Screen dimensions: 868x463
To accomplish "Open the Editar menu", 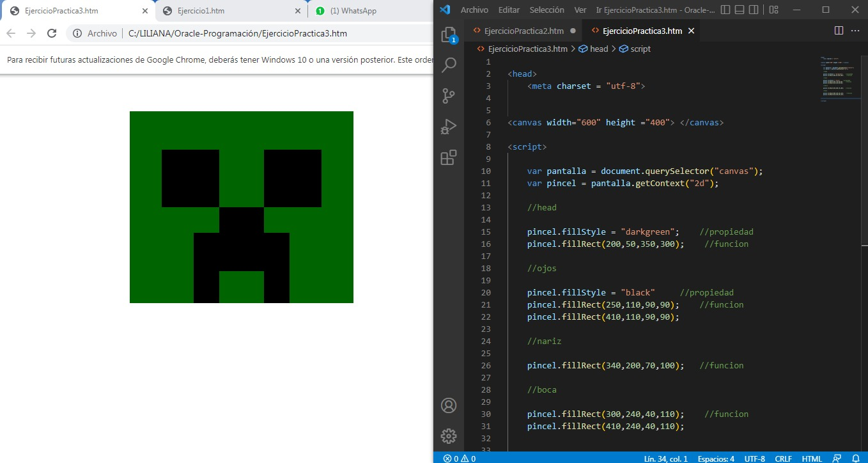I will [509, 10].
